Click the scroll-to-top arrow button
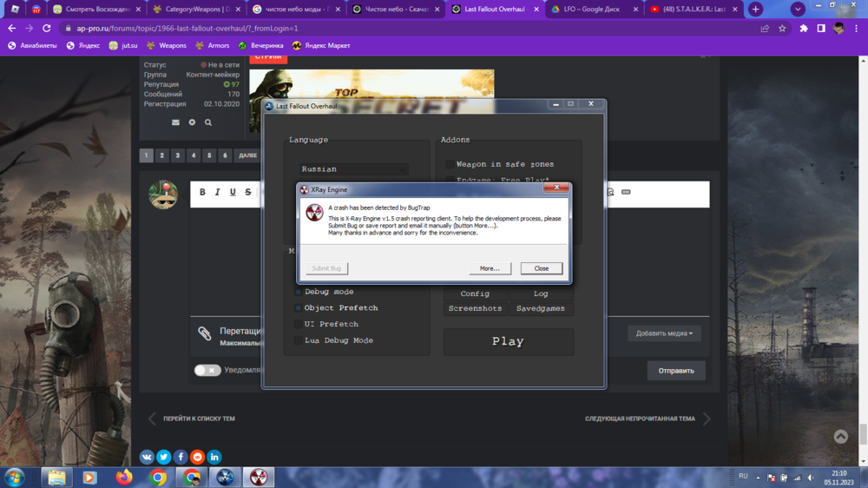This screenshot has height=488, width=868. 841,437
